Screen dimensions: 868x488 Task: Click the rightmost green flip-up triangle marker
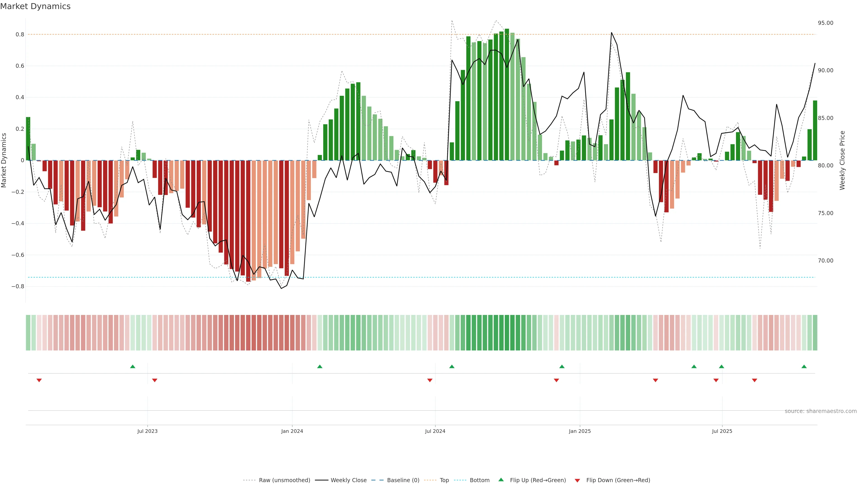point(804,366)
